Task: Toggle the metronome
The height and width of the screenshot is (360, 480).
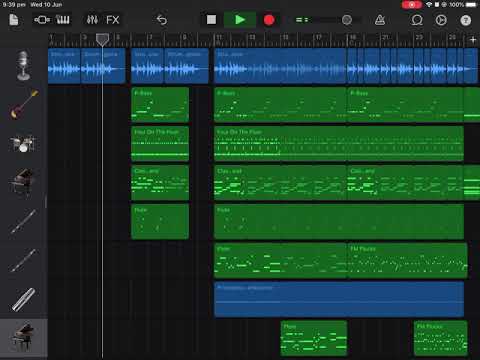Action: [x=380, y=20]
